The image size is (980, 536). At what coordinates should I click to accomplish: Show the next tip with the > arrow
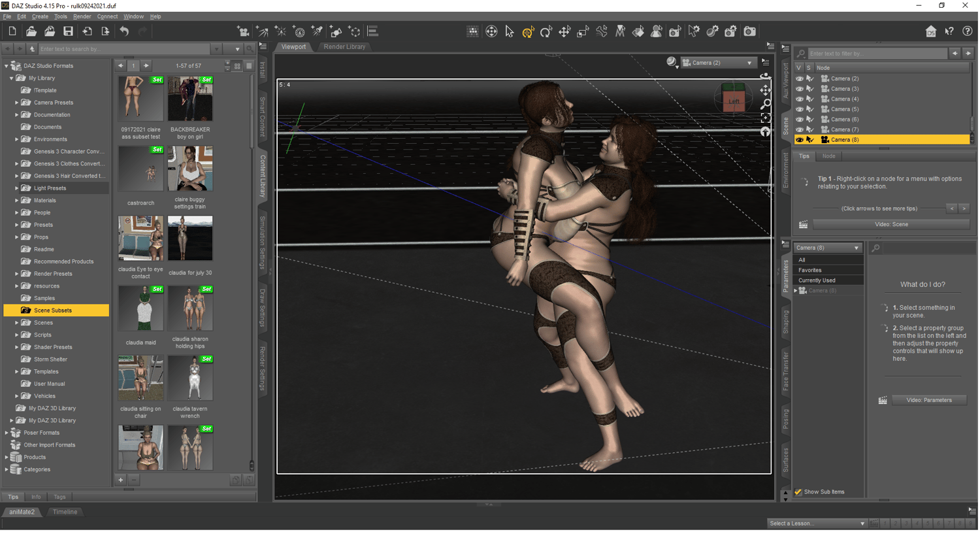pos(964,209)
